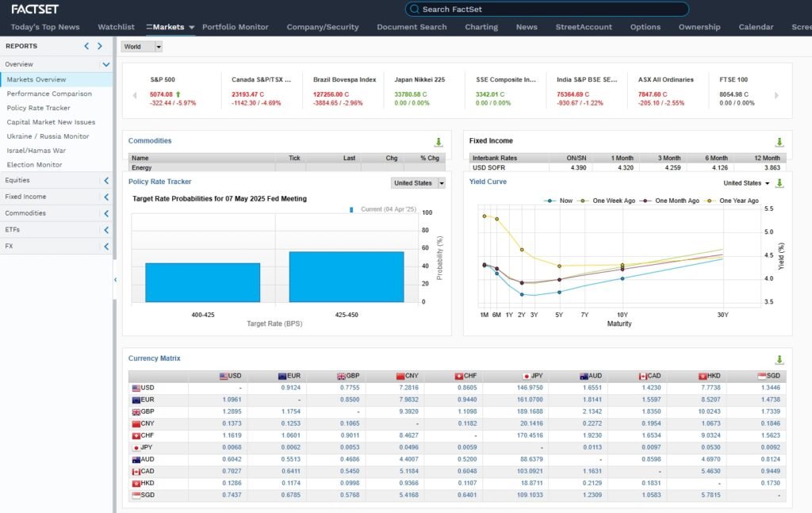Click the Currency Matrix download icon

point(779,360)
